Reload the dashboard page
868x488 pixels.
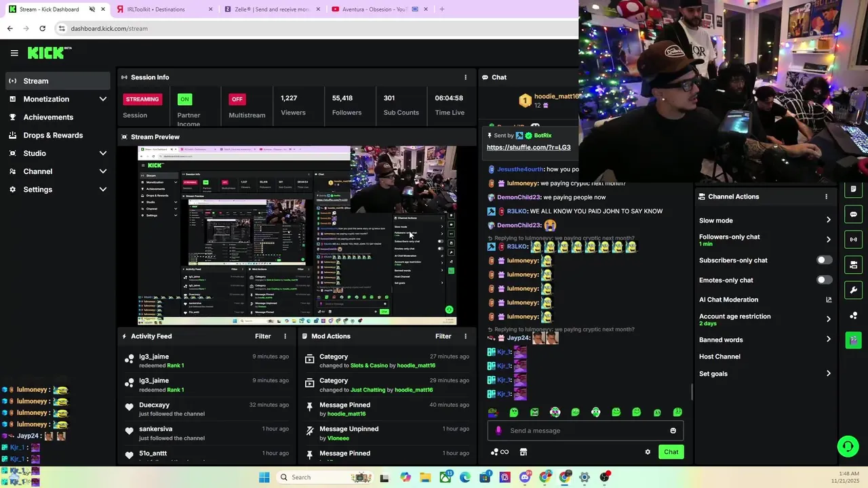point(42,28)
